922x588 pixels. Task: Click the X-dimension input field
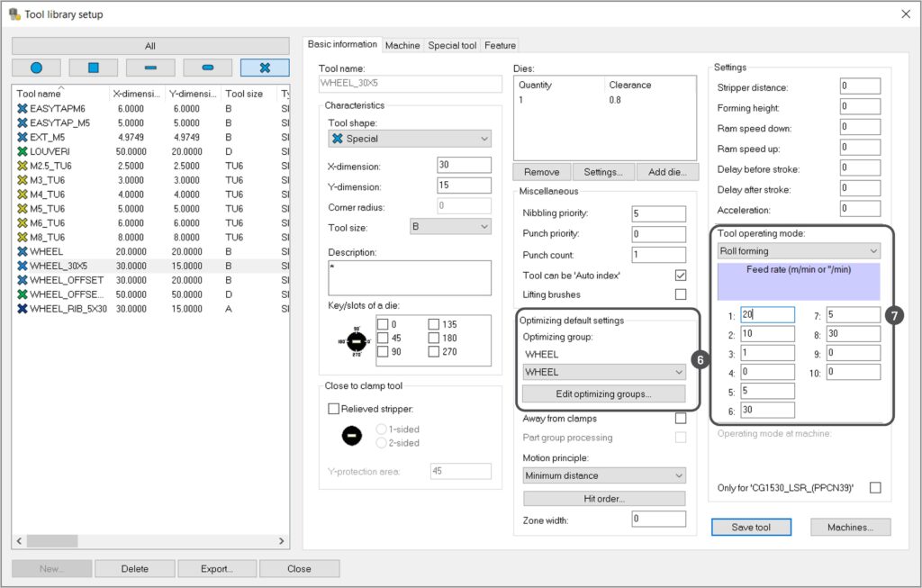click(x=463, y=165)
